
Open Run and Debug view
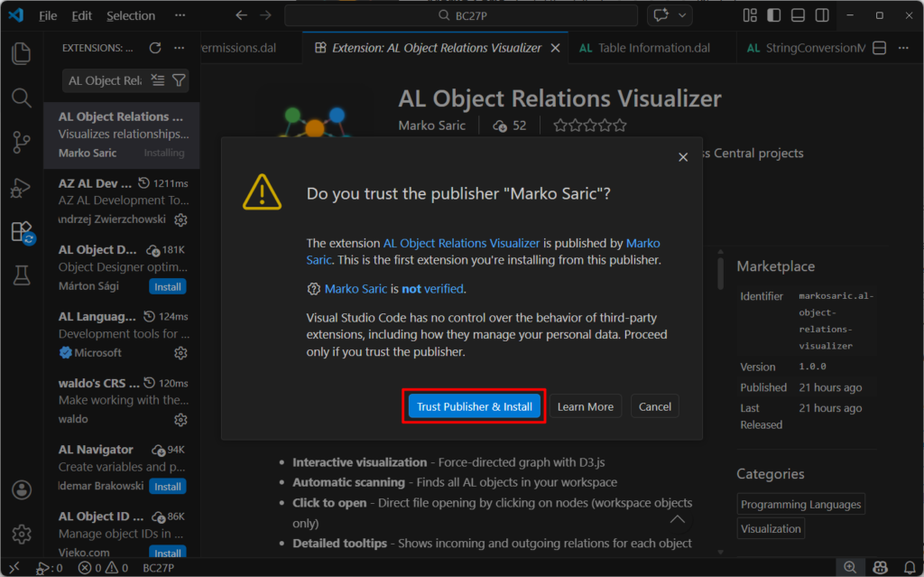pos(21,187)
